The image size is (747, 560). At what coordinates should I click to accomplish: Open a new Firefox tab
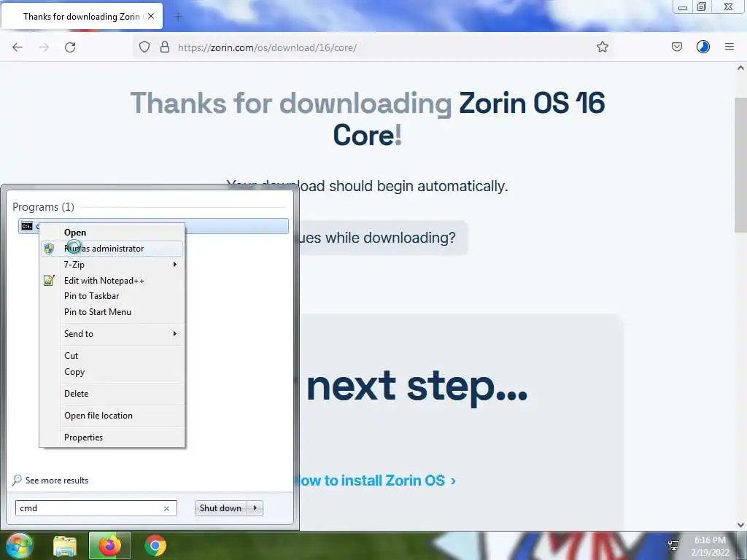tap(179, 17)
